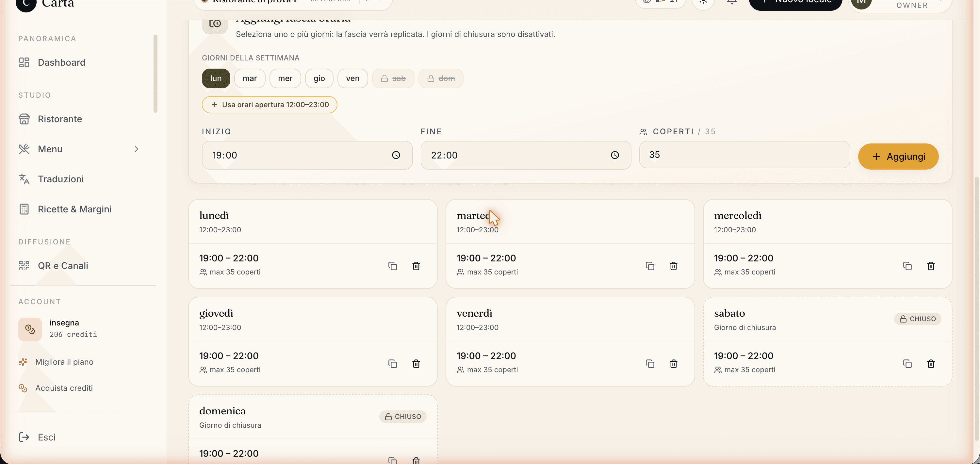Select the ven day chip
980x464 pixels.
pyautogui.click(x=353, y=78)
